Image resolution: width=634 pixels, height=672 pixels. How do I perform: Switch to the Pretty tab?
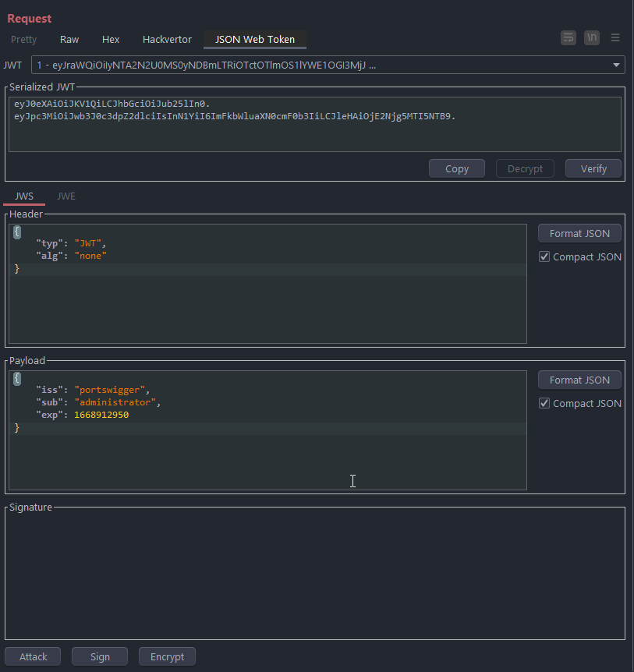(23, 39)
